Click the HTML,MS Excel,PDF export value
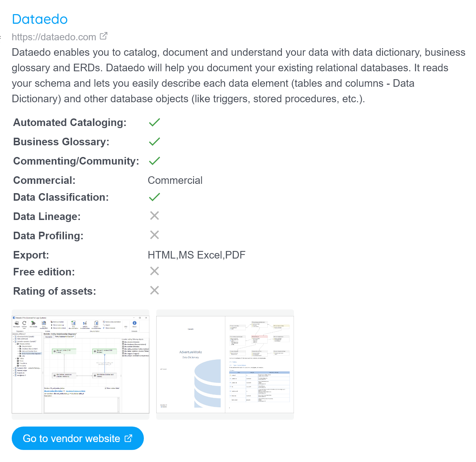 coord(197,255)
